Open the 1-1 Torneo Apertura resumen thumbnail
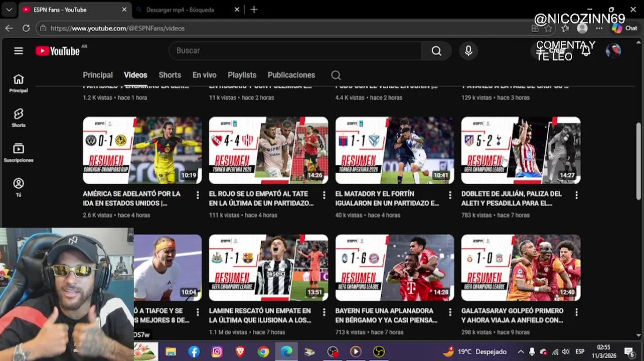The width and height of the screenshot is (644, 361). [x=395, y=150]
